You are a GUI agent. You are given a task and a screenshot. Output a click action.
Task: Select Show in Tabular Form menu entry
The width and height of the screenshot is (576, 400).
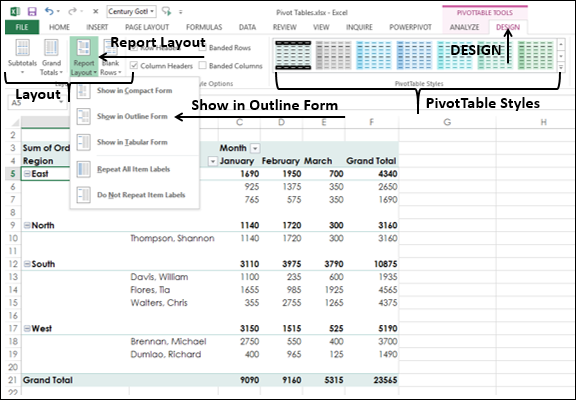coord(134,142)
